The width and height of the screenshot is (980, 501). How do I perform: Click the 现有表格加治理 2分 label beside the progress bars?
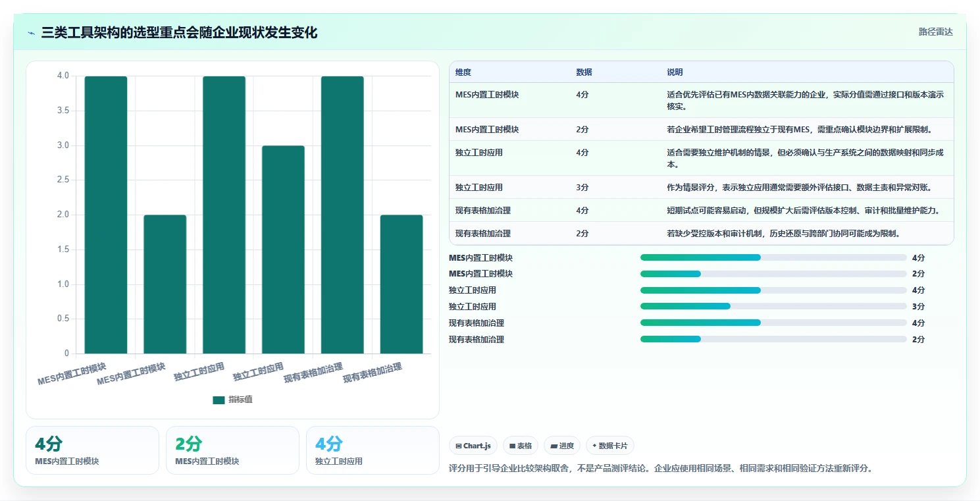477,340
